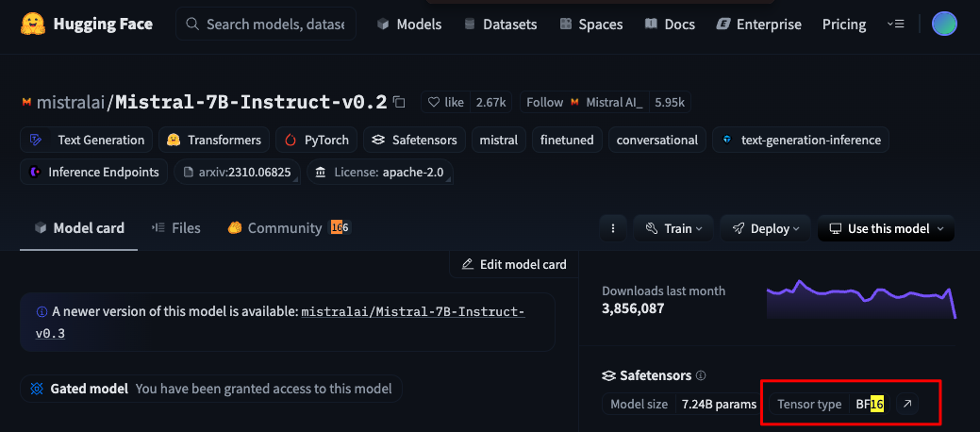Open the Enterprise navigation item
The width and height of the screenshot is (980, 432).
[x=758, y=25]
